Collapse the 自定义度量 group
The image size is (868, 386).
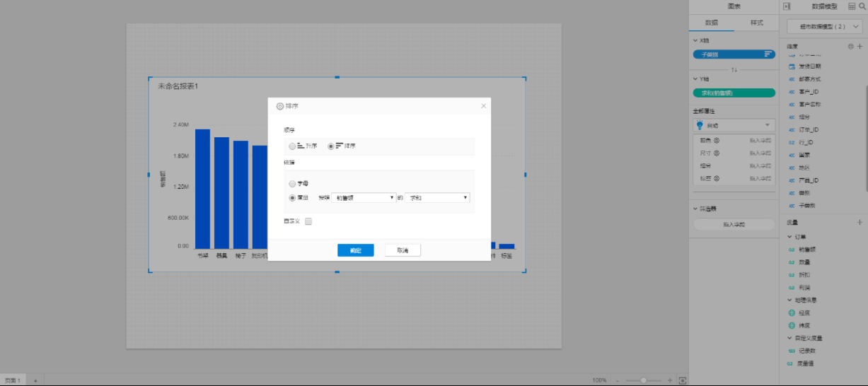(x=790, y=338)
